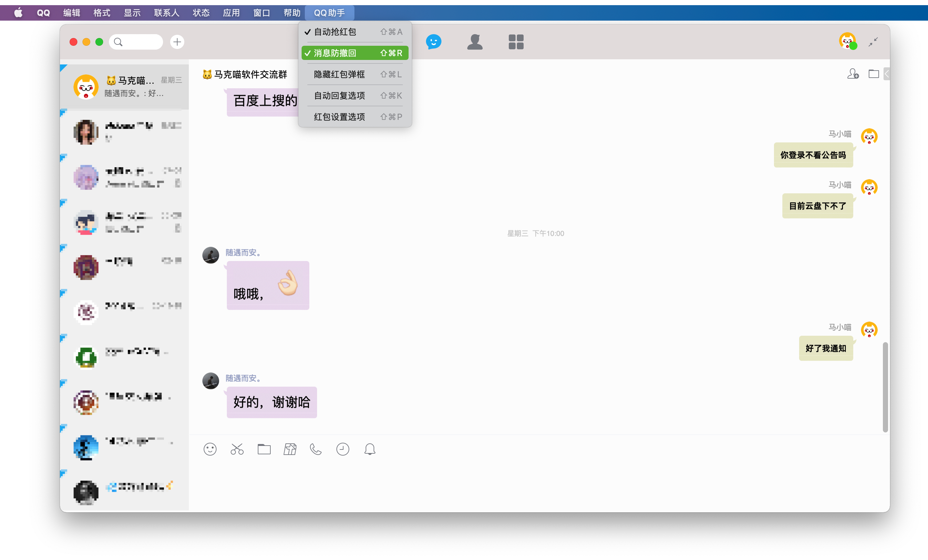Open the 状态 menu
Viewport: 928px width, 560px height.
[x=201, y=13]
